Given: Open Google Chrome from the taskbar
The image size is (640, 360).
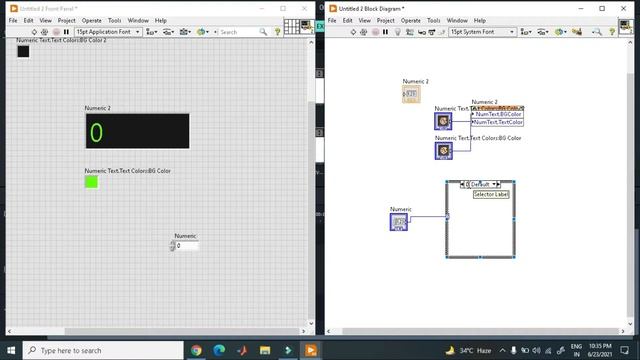Looking at the screenshot, I should click(x=196, y=350).
